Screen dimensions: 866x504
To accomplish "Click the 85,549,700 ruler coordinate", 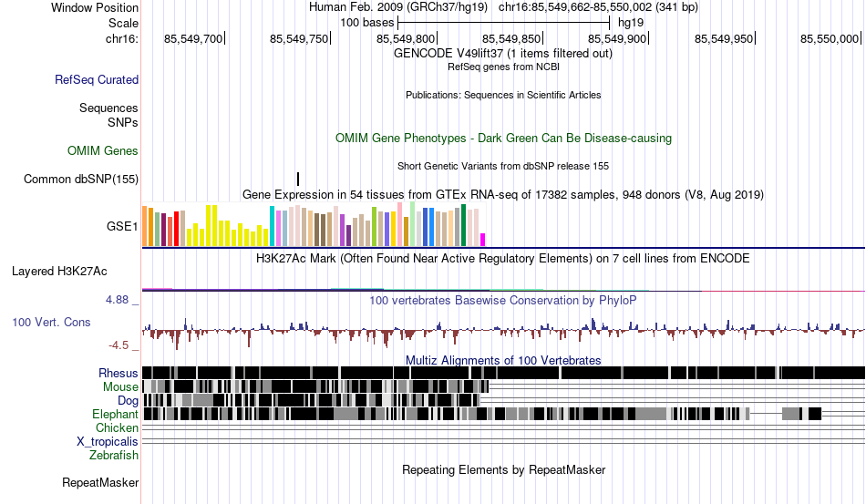I will click(x=193, y=38).
